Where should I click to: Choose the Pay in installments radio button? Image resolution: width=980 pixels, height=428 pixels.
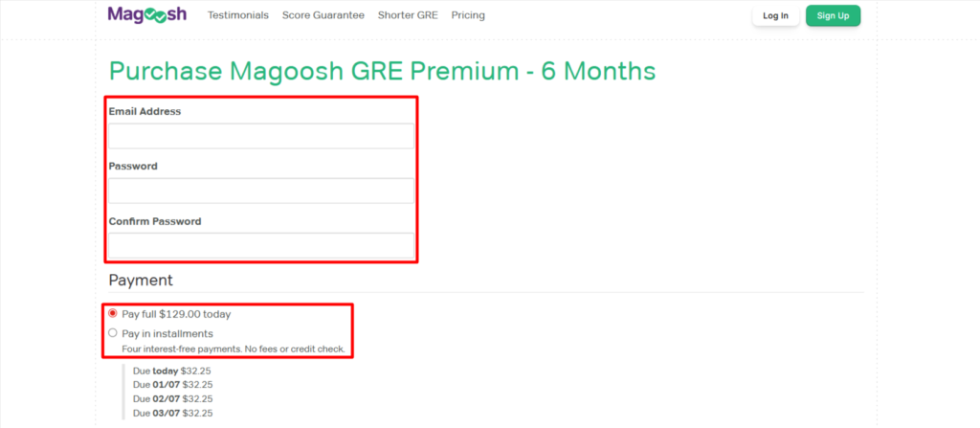[113, 333]
